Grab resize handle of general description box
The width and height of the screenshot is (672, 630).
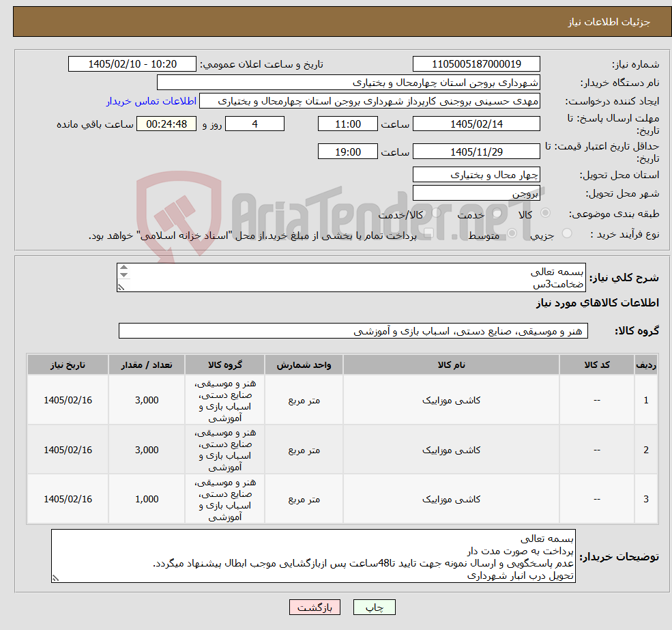click(x=121, y=287)
